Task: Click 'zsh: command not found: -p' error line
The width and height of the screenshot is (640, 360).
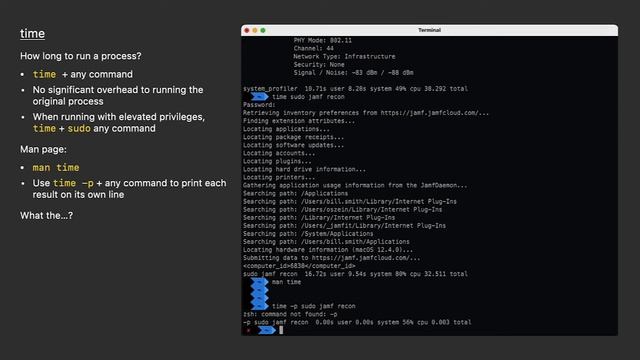Action: coord(290,314)
